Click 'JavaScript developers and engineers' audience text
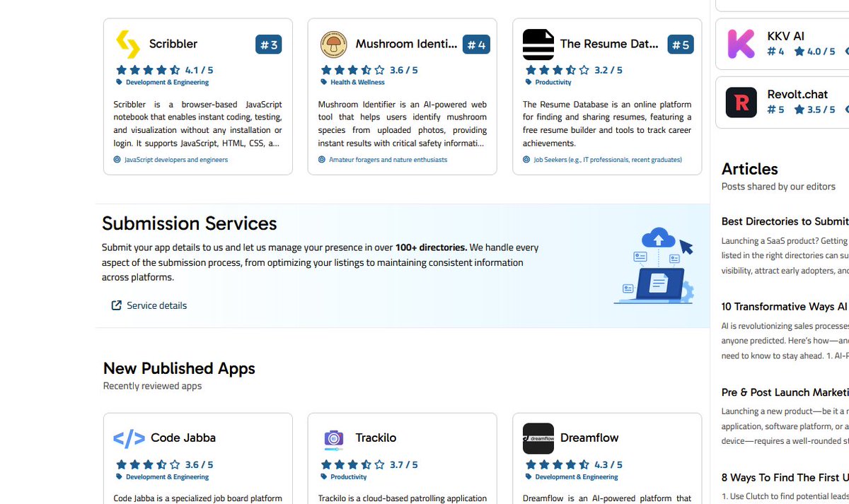This screenshot has height=504, width=849. [176, 160]
